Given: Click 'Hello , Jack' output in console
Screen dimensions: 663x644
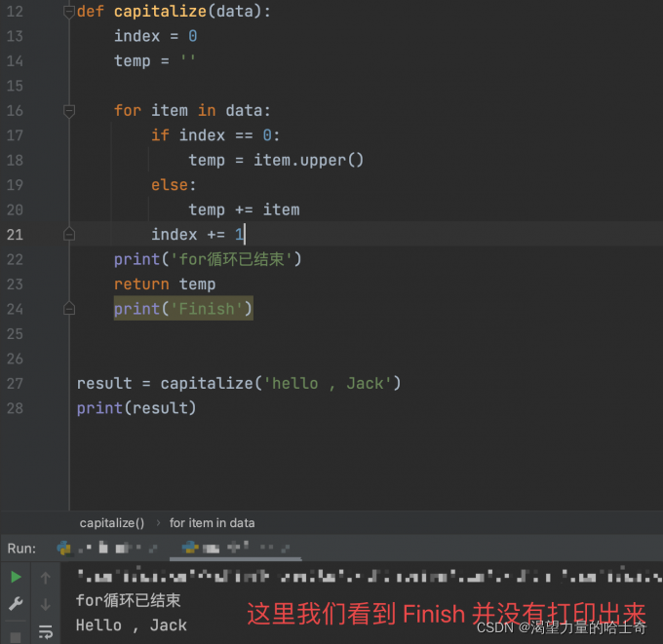Looking at the screenshot, I should (x=132, y=625).
